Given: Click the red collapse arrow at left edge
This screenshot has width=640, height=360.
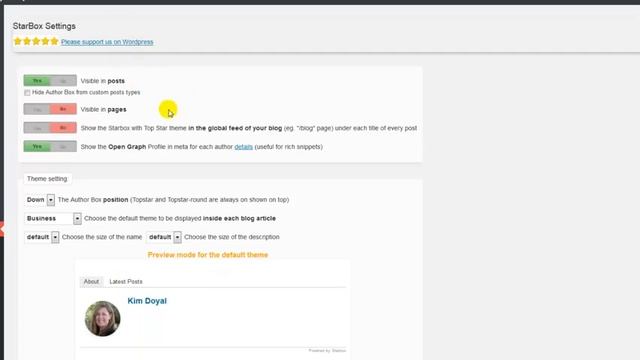Looking at the screenshot, I should (x=2, y=229).
